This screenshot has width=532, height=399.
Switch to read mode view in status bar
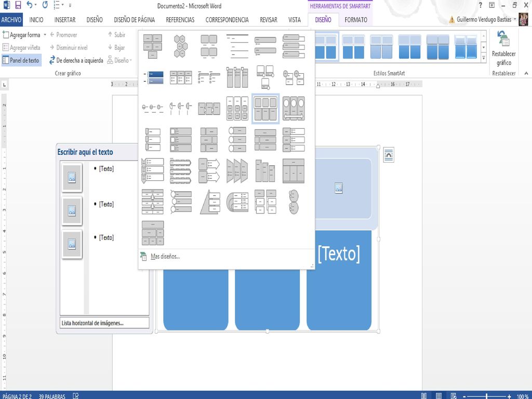pos(424,396)
